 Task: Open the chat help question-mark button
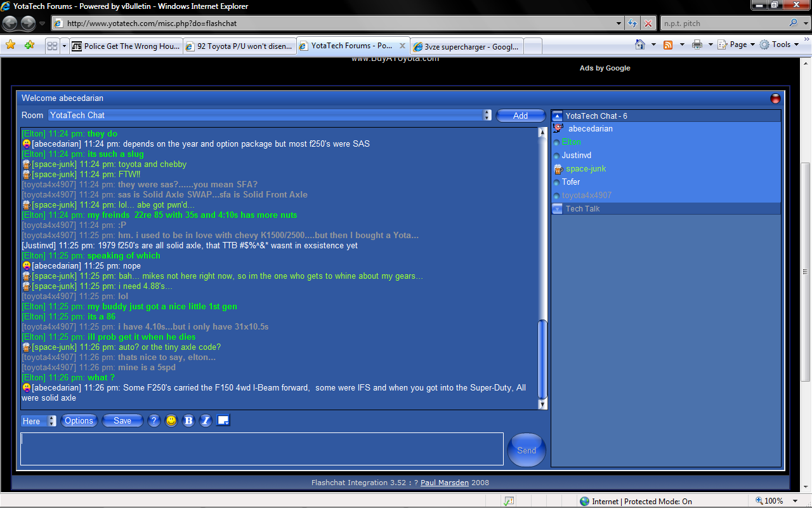click(154, 420)
